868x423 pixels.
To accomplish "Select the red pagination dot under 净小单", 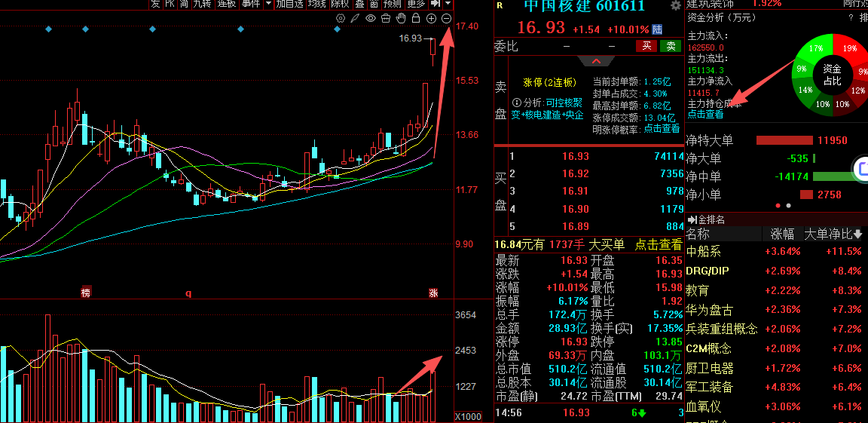I will (778, 205).
